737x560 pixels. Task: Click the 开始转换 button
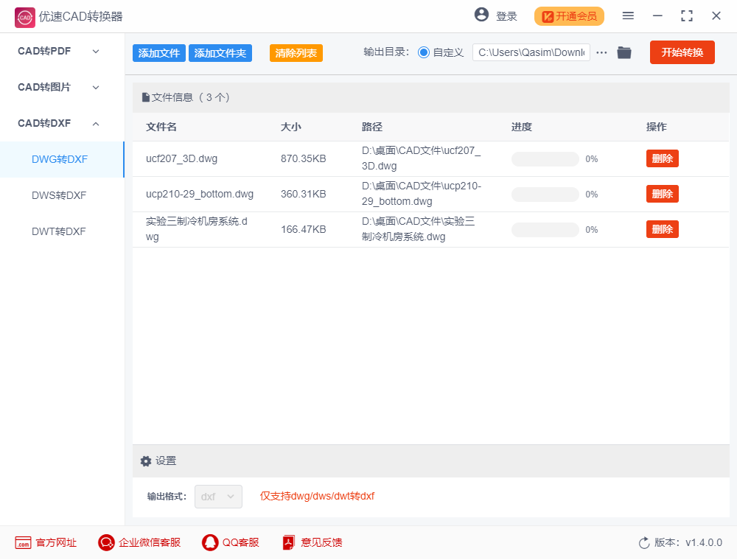(682, 52)
